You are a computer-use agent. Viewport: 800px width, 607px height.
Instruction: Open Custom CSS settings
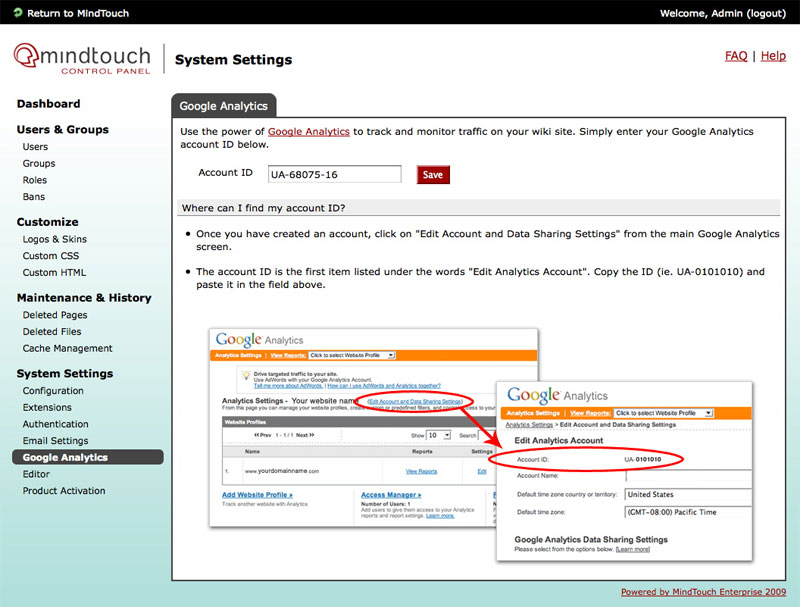(x=51, y=256)
